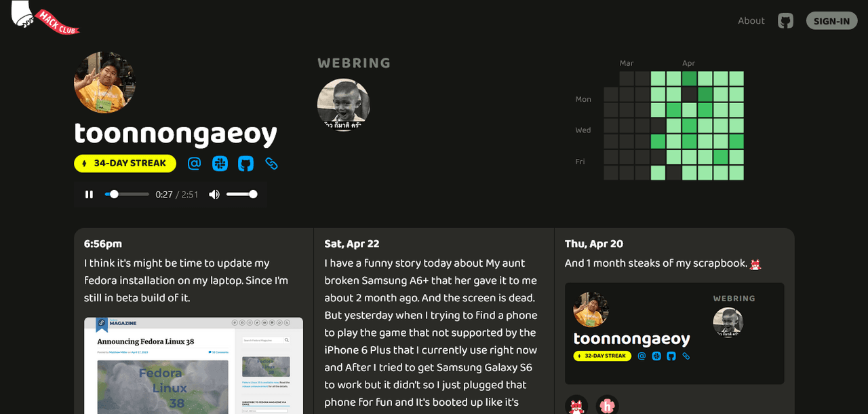Click the pink 'h' reaction button
Screen dimensions: 868x414
(x=608, y=405)
